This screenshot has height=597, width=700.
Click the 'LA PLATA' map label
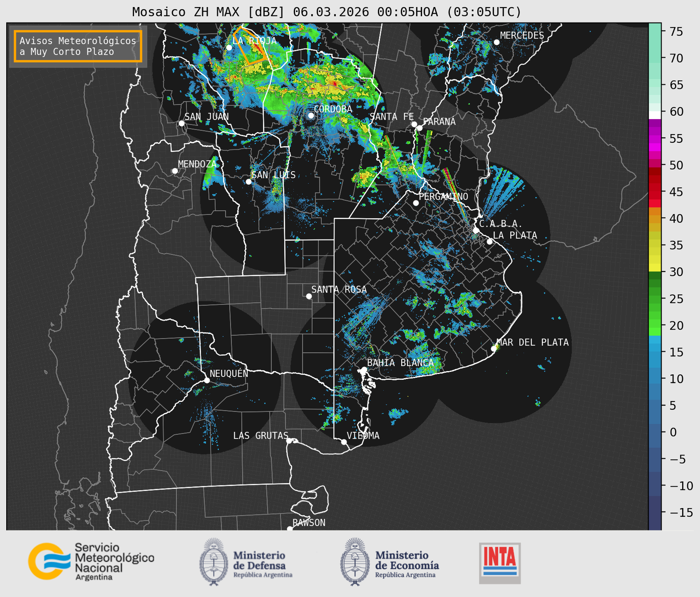515,235
